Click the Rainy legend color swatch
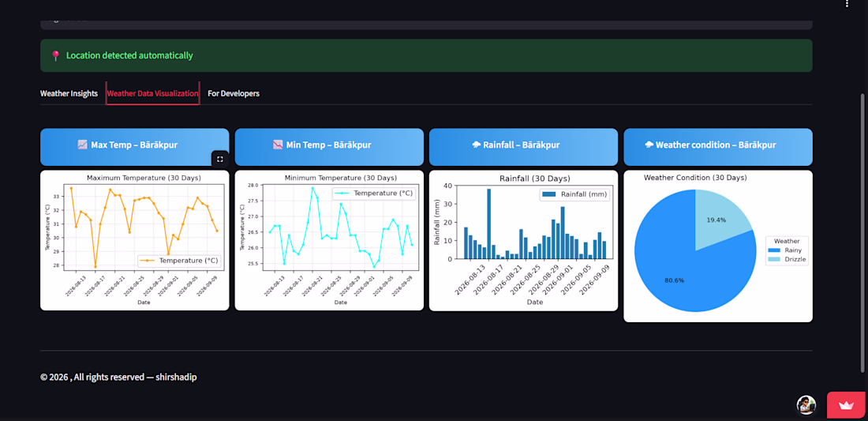Viewport: 868px width, 421px height. 774,250
